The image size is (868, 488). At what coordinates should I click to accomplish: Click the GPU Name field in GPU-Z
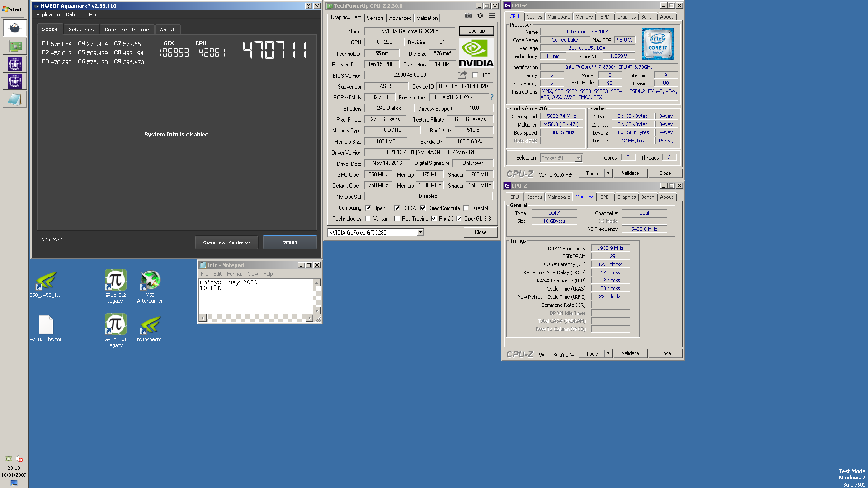[410, 31]
